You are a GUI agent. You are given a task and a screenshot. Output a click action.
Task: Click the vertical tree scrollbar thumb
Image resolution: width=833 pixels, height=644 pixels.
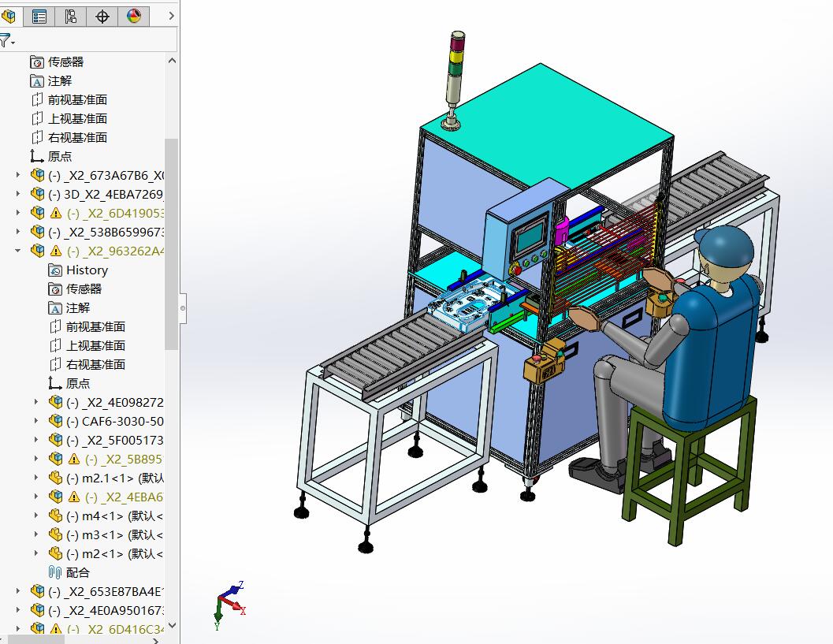click(x=171, y=244)
